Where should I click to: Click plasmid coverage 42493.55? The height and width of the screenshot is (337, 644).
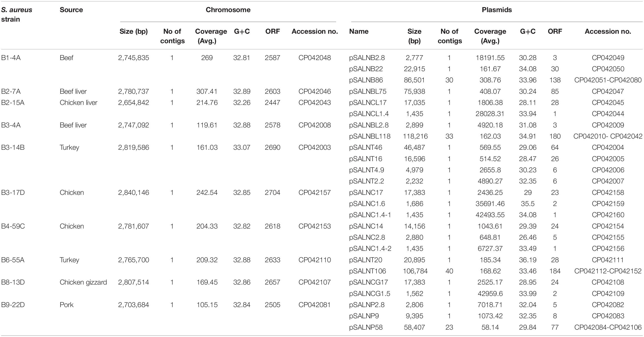coord(490,215)
